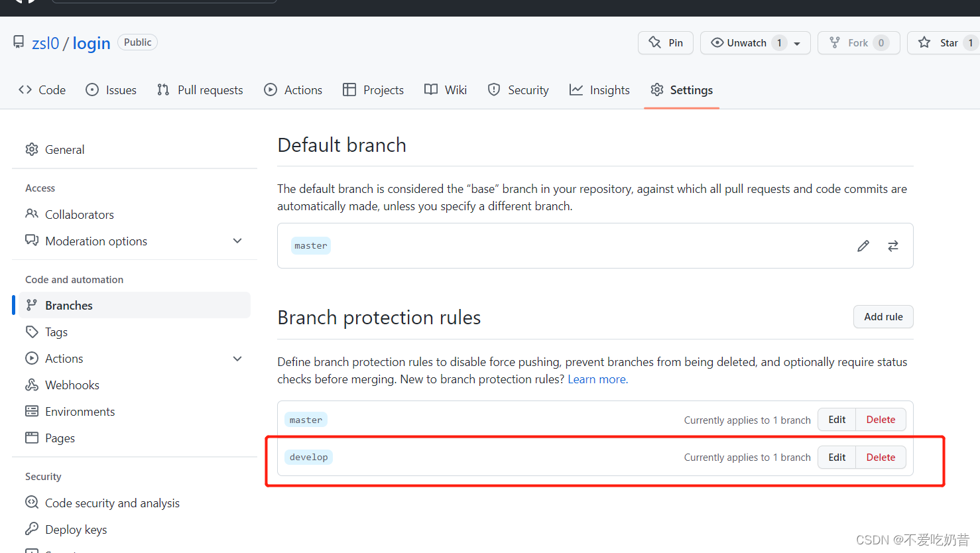Click the Tags tag icon

pyautogui.click(x=32, y=332)
